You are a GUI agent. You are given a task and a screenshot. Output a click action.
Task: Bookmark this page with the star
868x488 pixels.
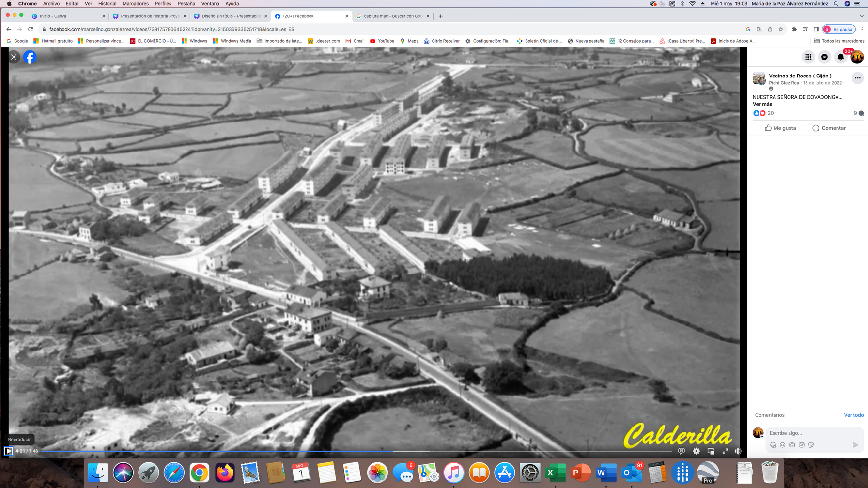(x=781, y=29)
